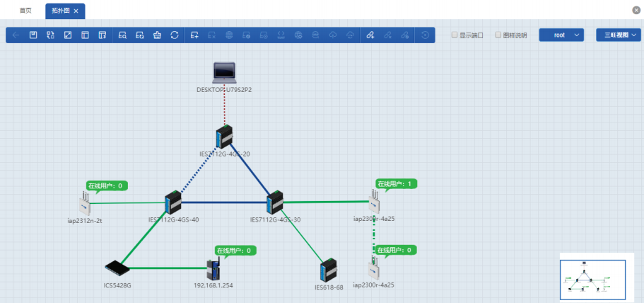Click the 192.168.1.254 device node
Image resolution: width=644 pixels, height=303 pixels.
pyautogui.click(x=213, y=269)
